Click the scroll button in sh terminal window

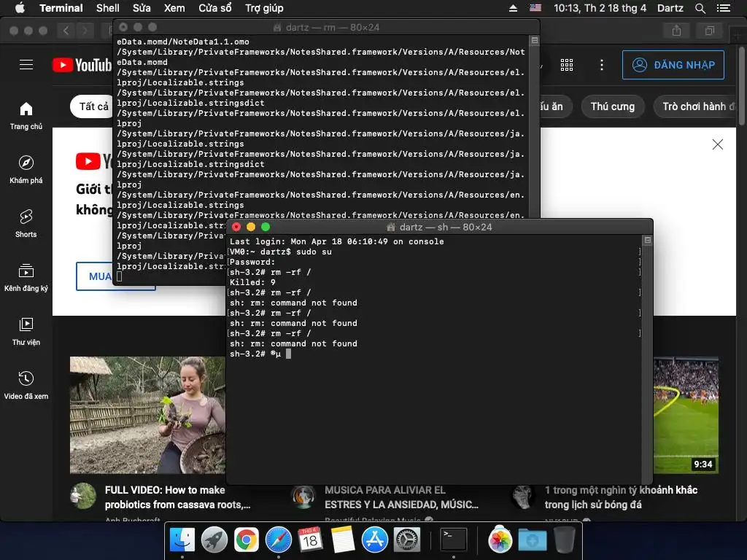(x=648, y=241)
